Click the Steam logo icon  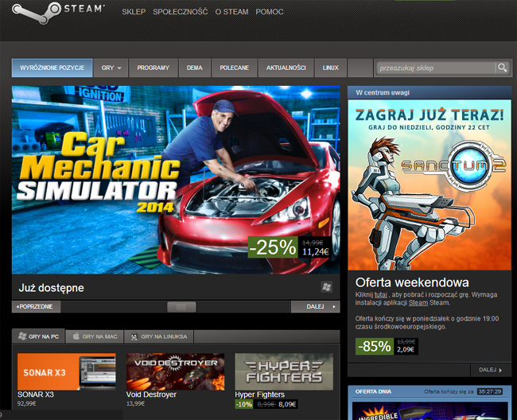coord(37,13)
